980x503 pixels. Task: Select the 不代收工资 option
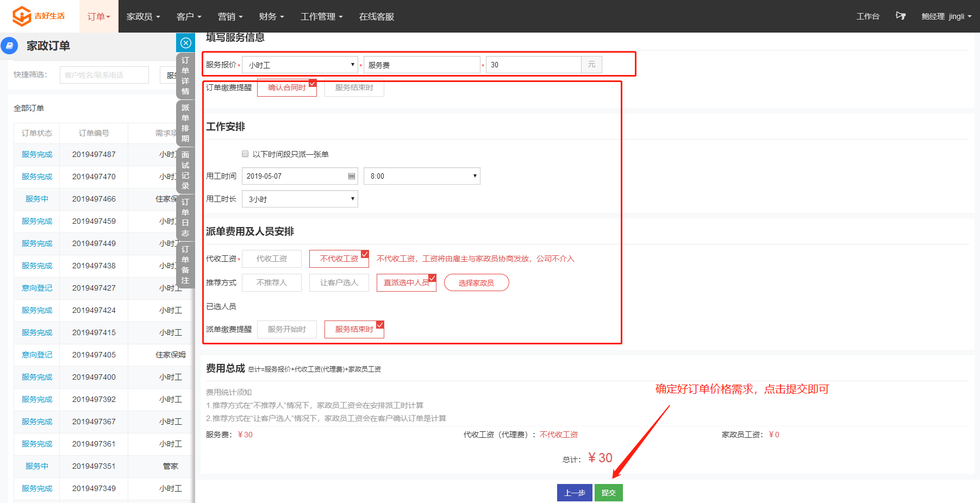[x=339, y=259]
